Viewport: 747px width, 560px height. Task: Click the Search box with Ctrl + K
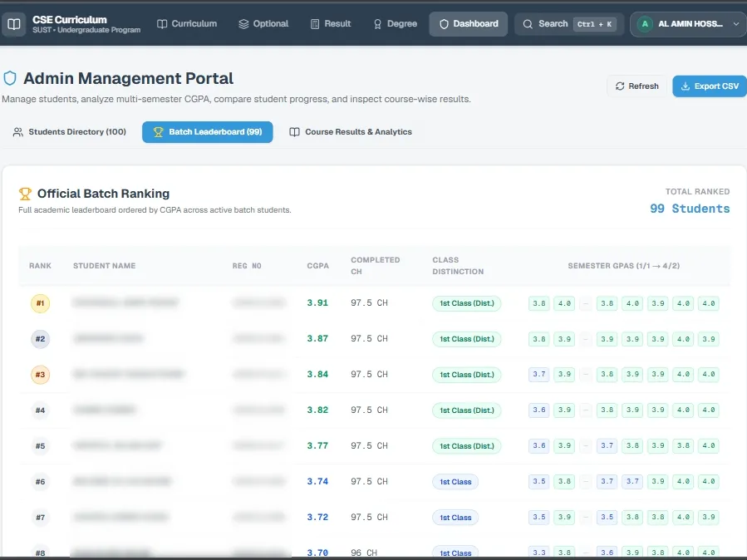(x=569, y=24)
